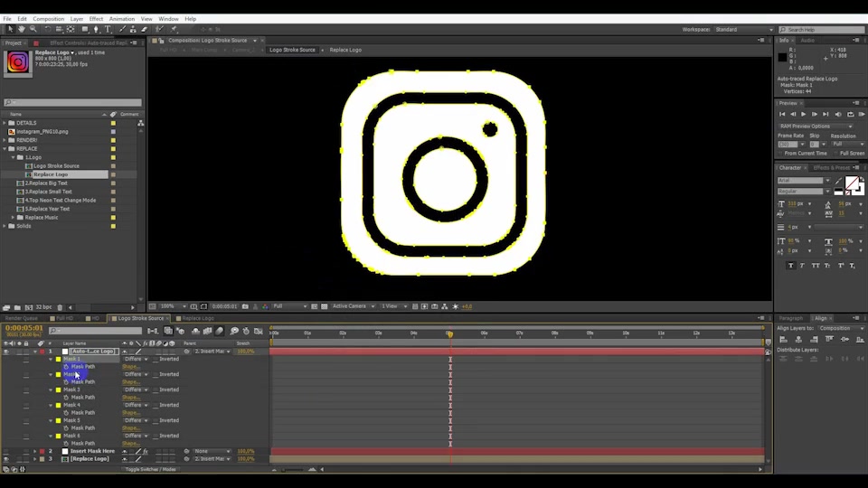
Task: Select the Eraser tool
Action: tap(144, 29)
